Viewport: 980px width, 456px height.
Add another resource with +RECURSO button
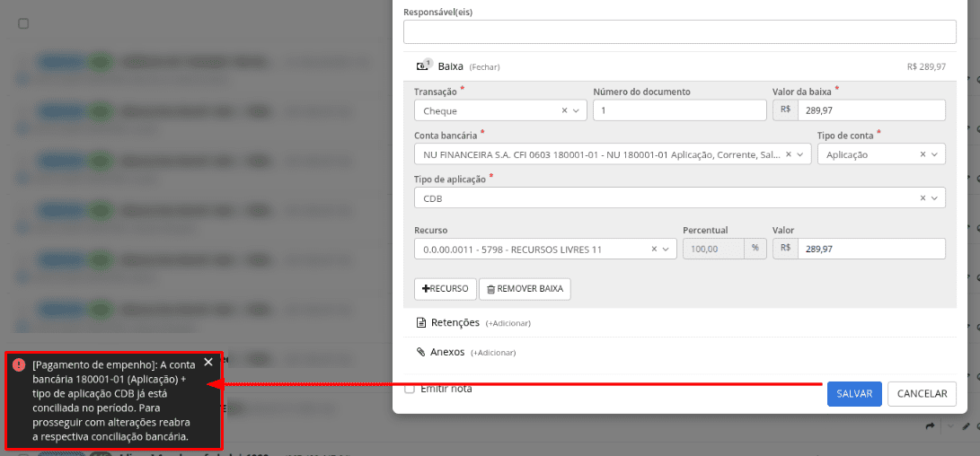click(x=446, y=289)
